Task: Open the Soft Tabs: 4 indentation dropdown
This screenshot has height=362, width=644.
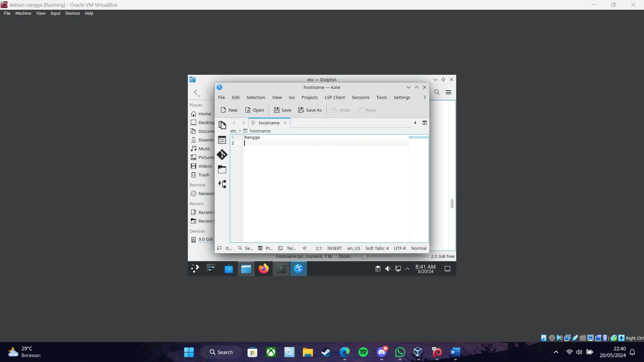Action: 377,248
